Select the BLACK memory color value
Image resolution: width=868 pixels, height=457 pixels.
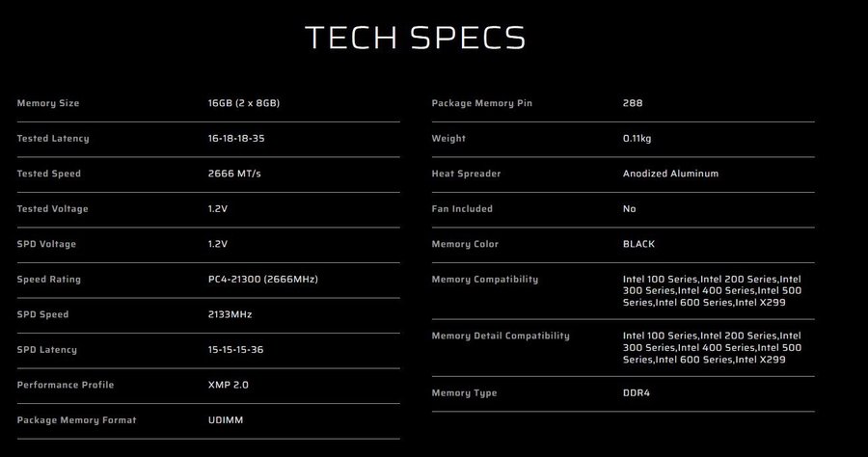(639, 244)
